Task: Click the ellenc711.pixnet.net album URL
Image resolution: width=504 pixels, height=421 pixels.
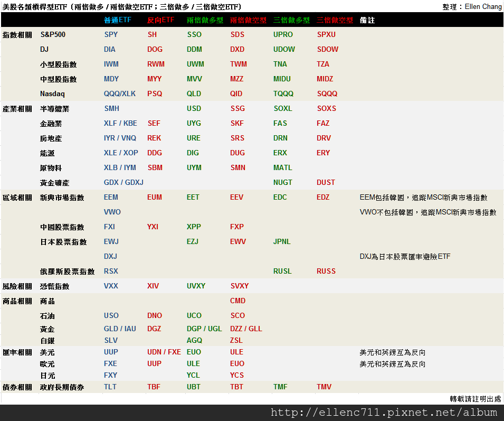Action: coord(384,413)
